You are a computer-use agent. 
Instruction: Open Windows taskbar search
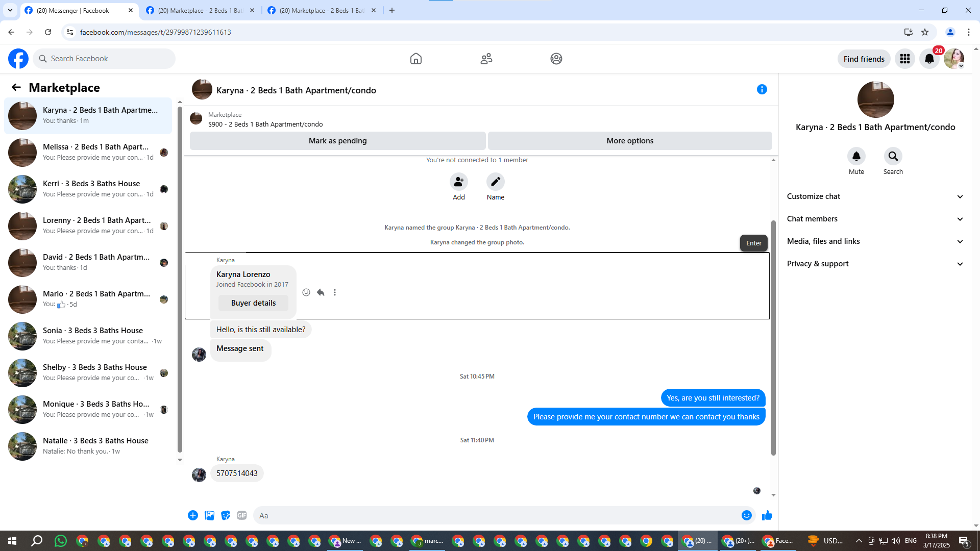tap(37, 541)
